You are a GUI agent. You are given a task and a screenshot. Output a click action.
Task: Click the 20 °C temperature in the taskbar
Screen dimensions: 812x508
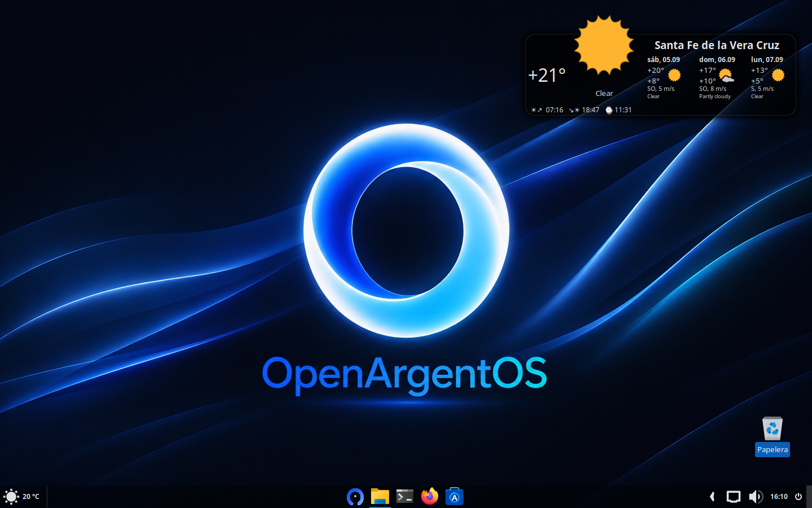pos(31,497)
